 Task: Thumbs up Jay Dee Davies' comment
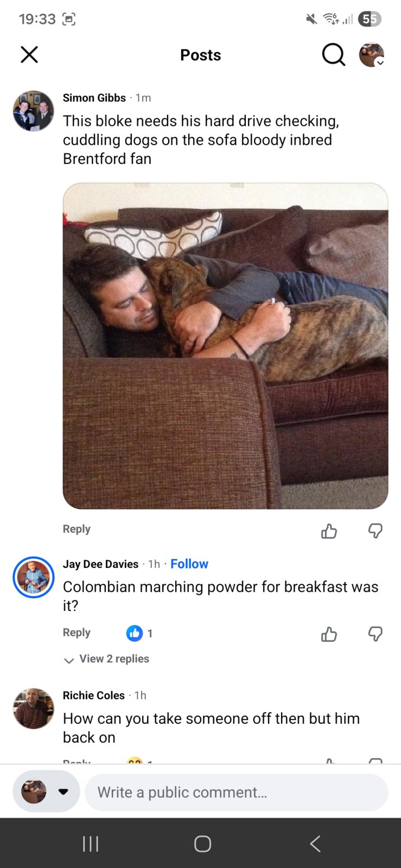(x=329, y=634)
